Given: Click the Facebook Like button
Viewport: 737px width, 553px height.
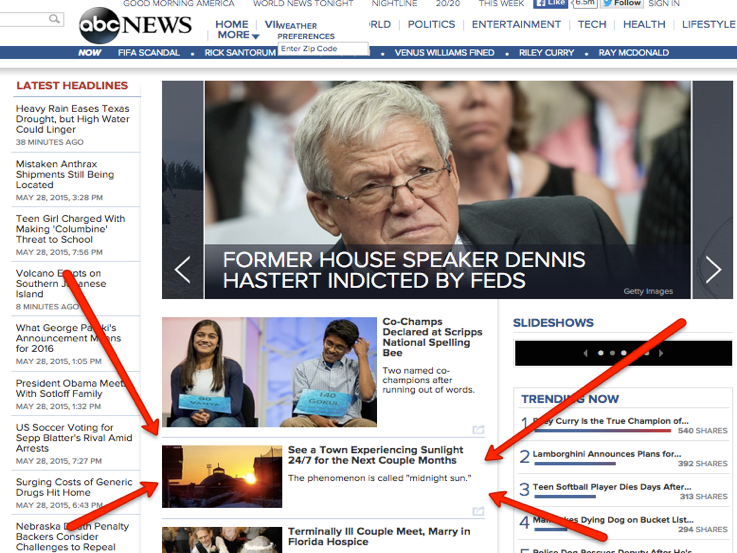Looking at the screenshot, I should pos(550,3).
